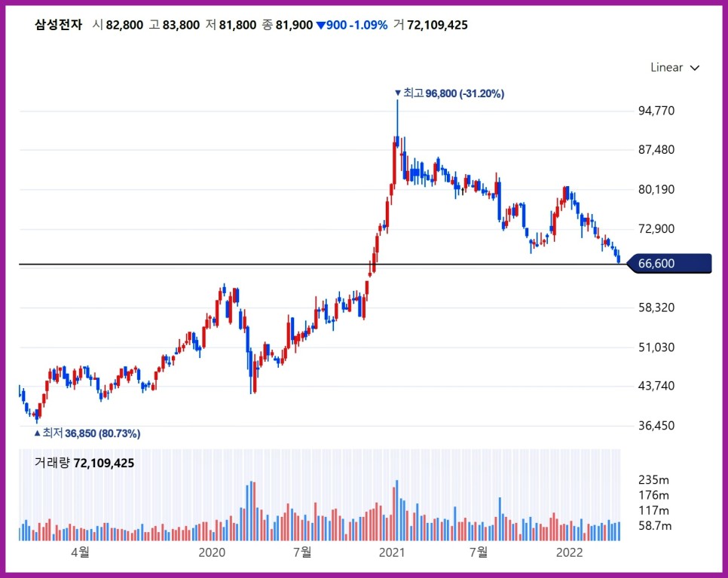Screen dimensions: 728x578
Task: Click the 80,190 price axis label
Action: 656,189
